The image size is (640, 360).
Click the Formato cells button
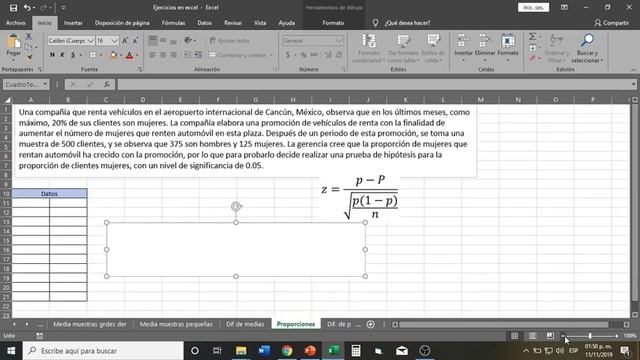pos(508,49)
